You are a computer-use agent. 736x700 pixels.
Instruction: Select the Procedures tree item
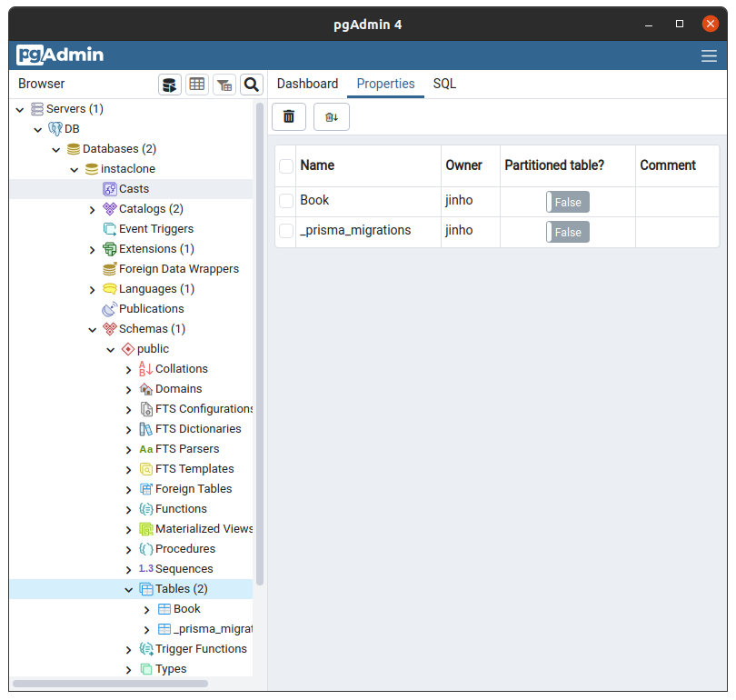(185, 549)
